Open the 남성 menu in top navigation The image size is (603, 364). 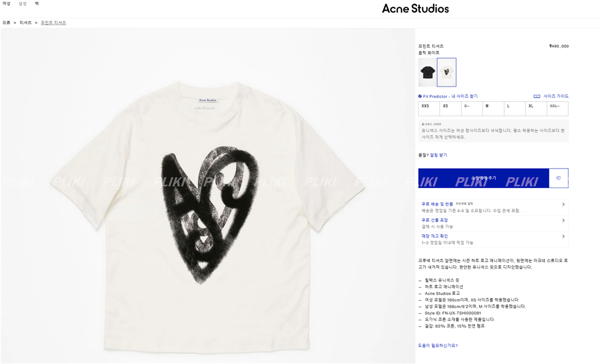point(23,3)
